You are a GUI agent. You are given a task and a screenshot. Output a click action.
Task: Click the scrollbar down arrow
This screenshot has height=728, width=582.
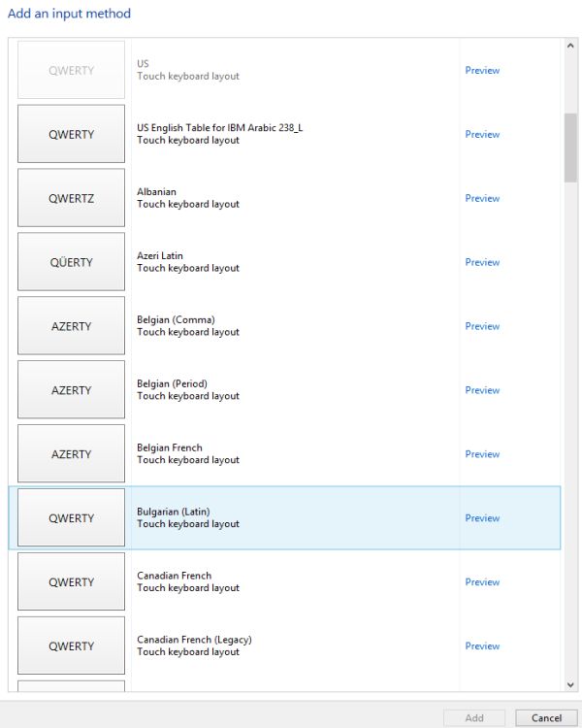point(570,685)
